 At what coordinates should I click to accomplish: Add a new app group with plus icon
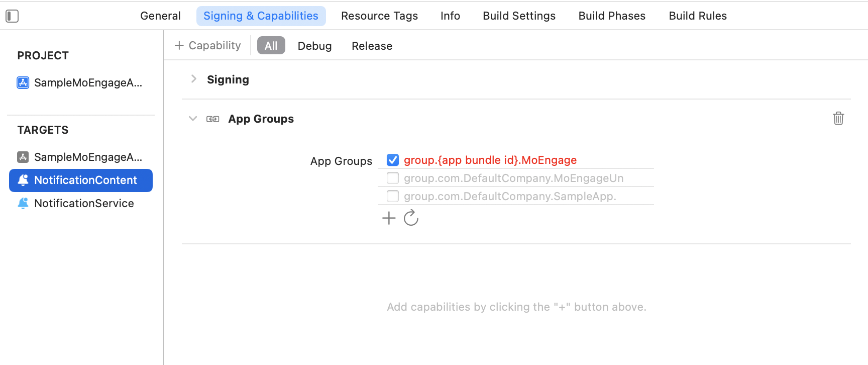[x=389, y=218]
